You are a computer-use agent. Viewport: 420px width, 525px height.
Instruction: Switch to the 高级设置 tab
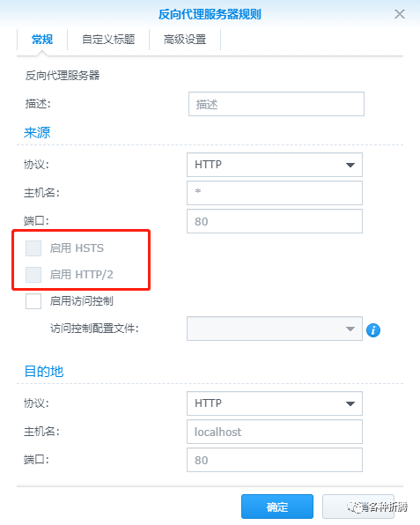click(x=185, y=40)
